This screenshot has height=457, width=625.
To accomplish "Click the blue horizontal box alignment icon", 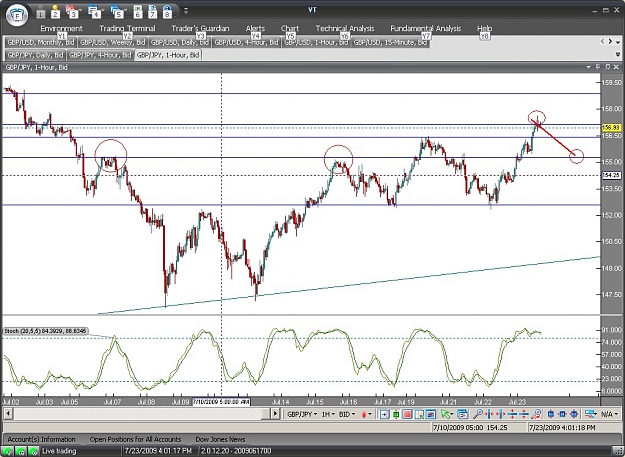I will (x=562, y=414).
